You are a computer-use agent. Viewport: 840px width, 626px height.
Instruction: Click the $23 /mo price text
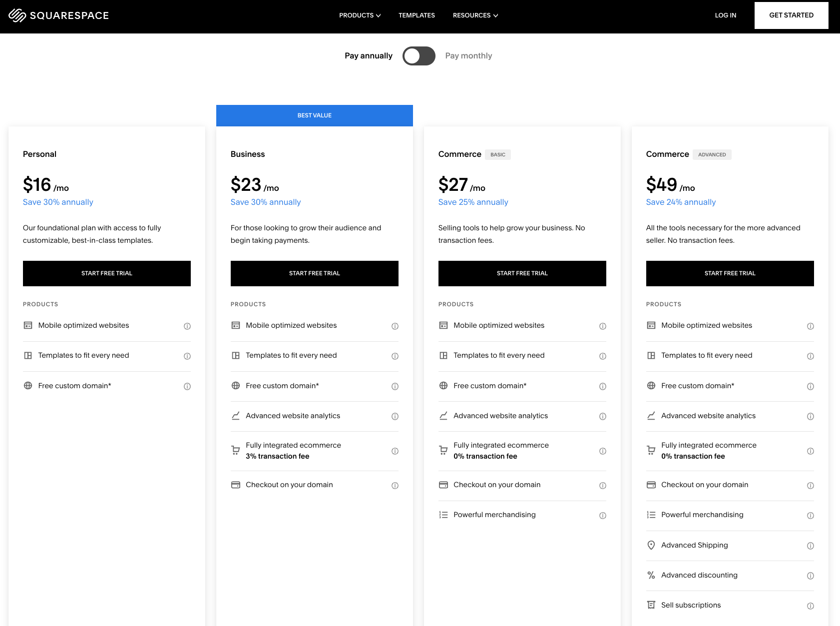click(x=255, y=185)
